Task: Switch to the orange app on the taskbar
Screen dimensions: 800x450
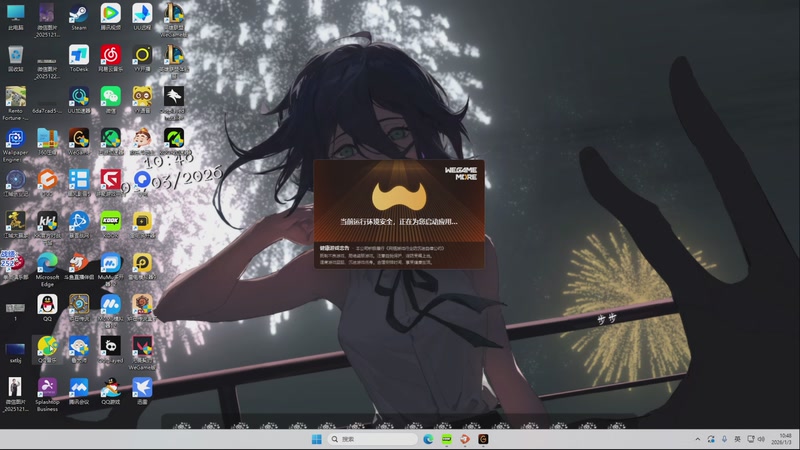Action: tap(465, 439)
